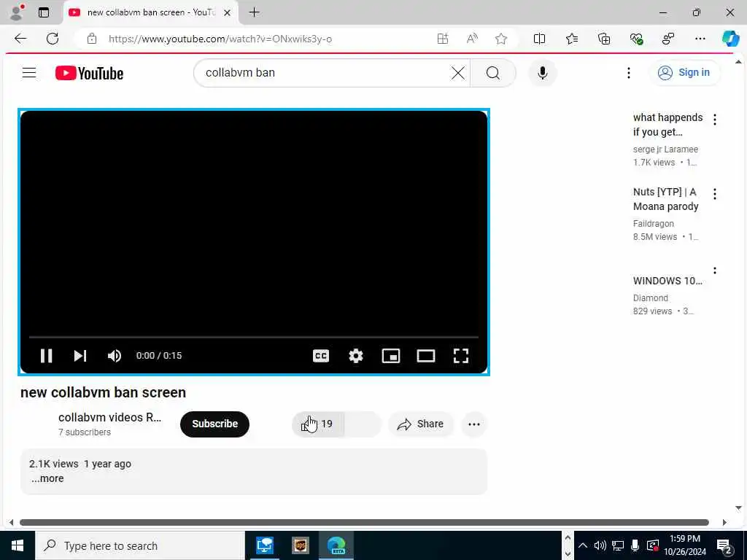Image resolution: width=747 pixels, height=560 pixels.
Task: Toggle theater mode on the player
Action: point(426,356)
